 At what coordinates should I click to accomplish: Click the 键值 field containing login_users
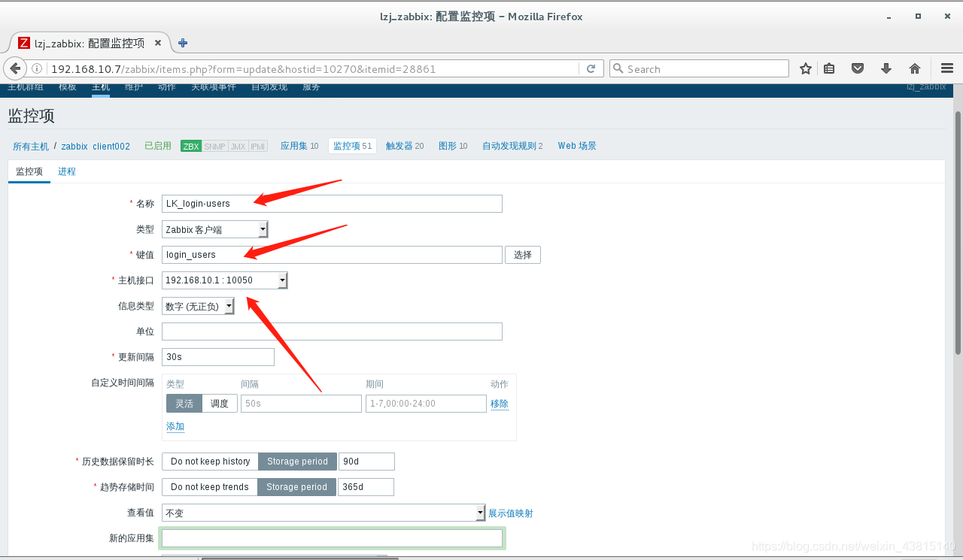tap(332, 255)
